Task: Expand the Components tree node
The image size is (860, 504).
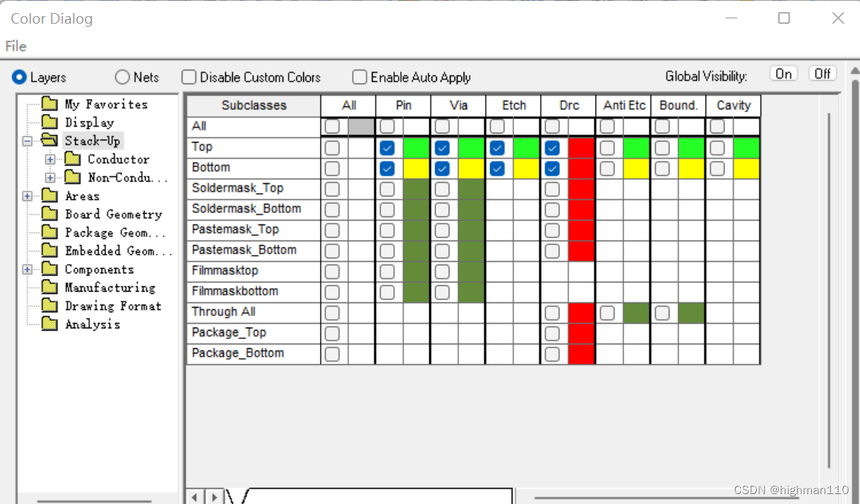Action: point(27,270)
